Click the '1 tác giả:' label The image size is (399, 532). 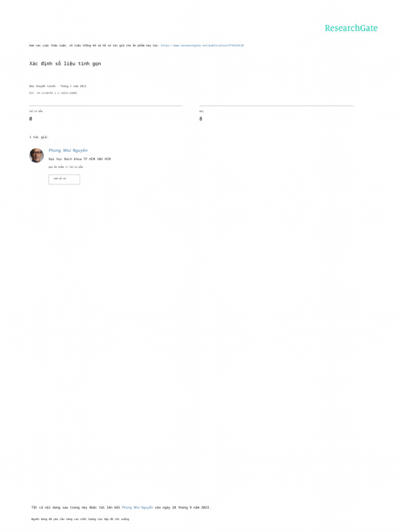click(x=38, y=137)
